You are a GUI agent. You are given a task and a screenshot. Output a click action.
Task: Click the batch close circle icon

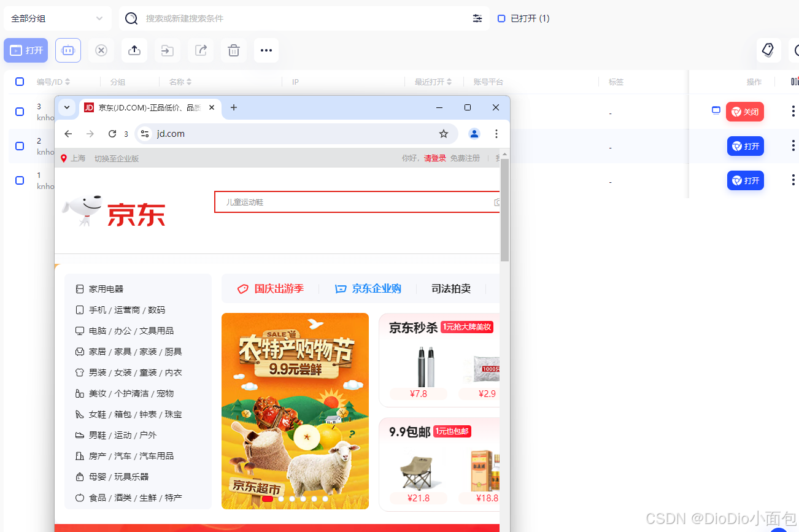click(101, 50)
